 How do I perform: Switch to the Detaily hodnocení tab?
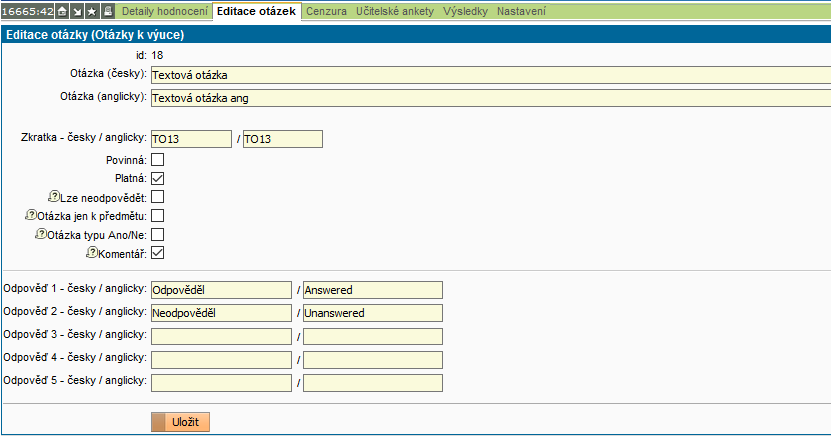point(165,11)
